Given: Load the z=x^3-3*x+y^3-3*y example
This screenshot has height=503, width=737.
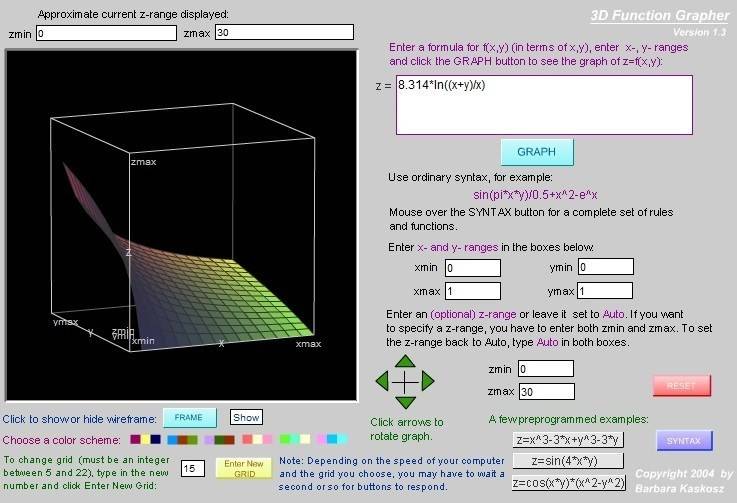Looking at the screenshot, I should coord(568,439).
